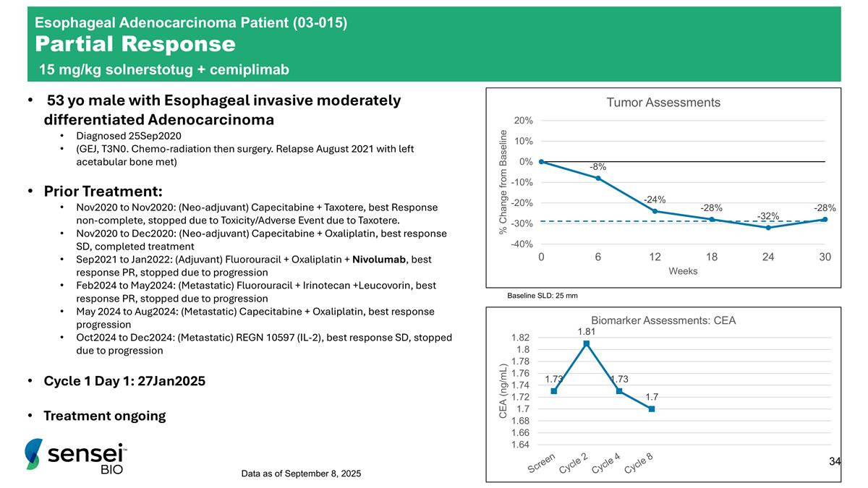
Task: Select the week 0 baseline data point
Action: point(542,162)
